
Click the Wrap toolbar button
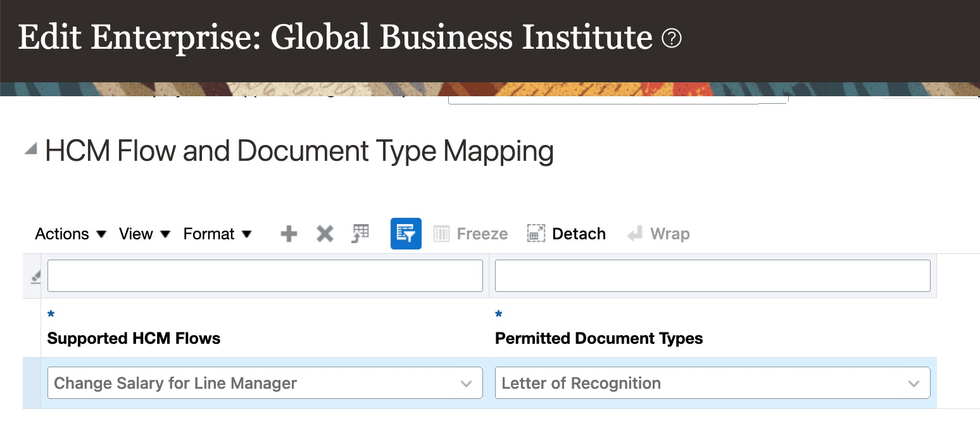click(x=658, y=234)
